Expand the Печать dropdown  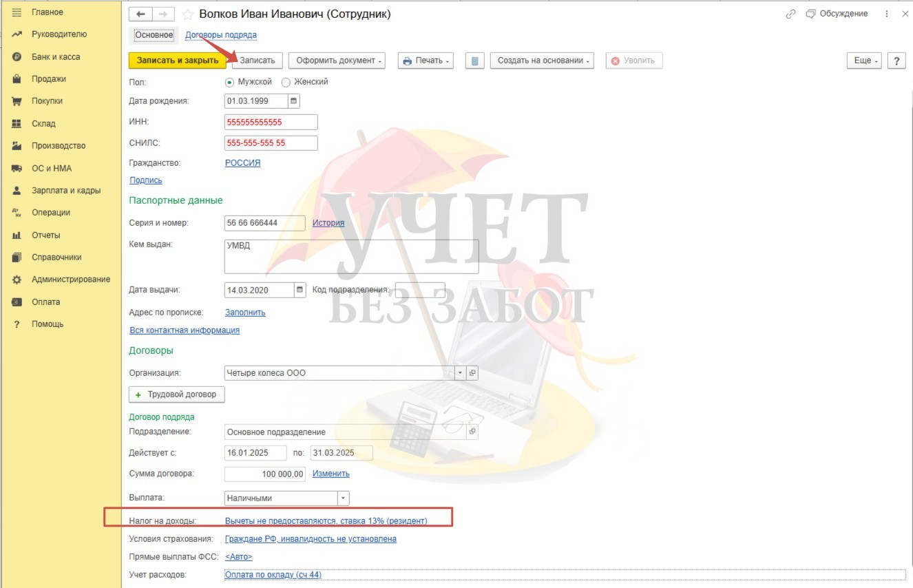click(426, 61)
